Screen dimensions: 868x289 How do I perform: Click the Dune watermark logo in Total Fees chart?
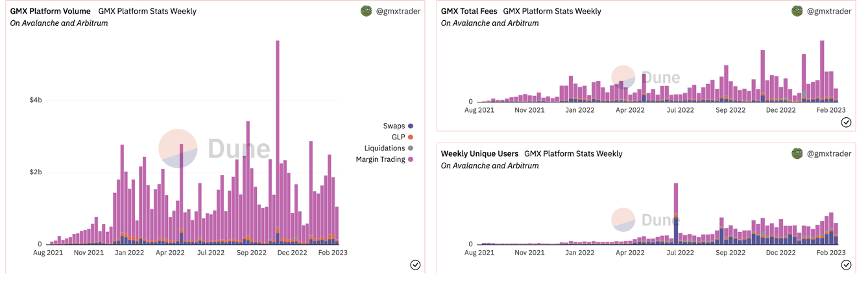[645, 78]
